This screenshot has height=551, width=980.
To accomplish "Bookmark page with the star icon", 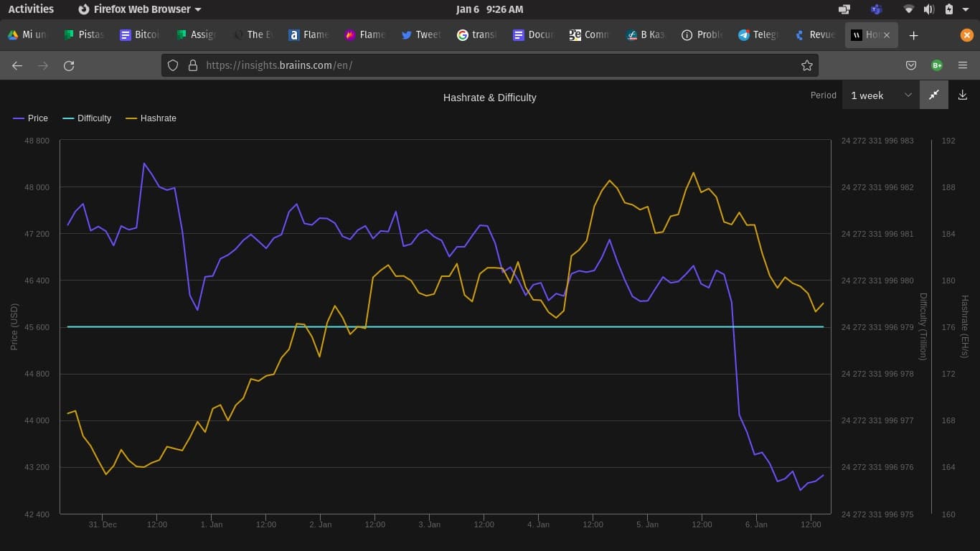I will coord(807,65).
